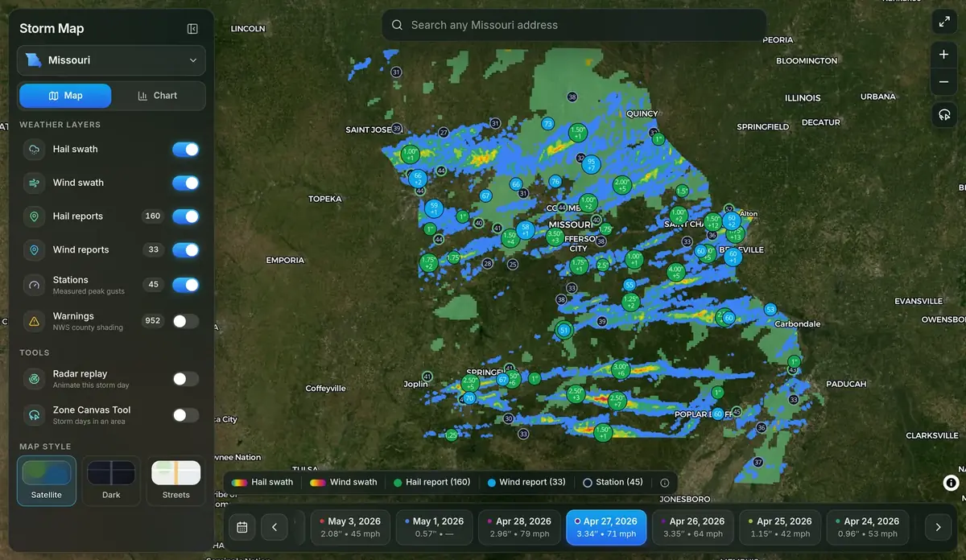Click the lasso tool below zoom buttons

(943, 115)
